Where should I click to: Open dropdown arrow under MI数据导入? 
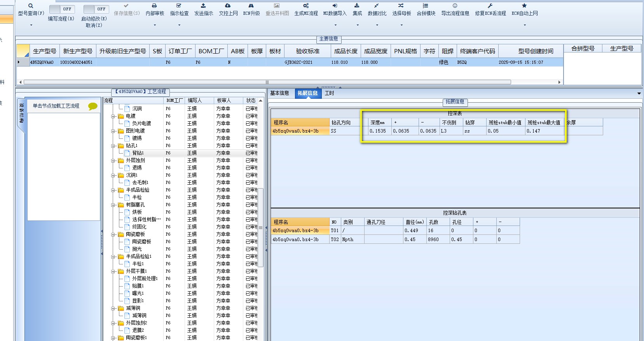335,25
